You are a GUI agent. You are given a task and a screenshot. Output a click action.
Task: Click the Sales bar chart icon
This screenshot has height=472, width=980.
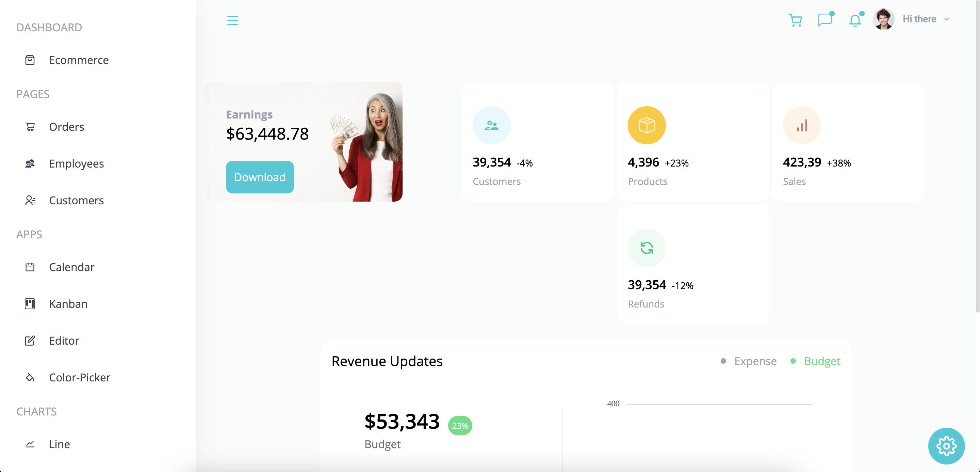[x=802, y=125]
